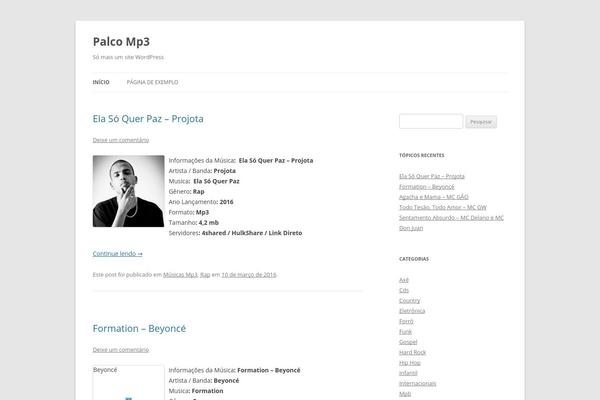Open recent topic Formation – Beyoncé

(x=427, y=186)
